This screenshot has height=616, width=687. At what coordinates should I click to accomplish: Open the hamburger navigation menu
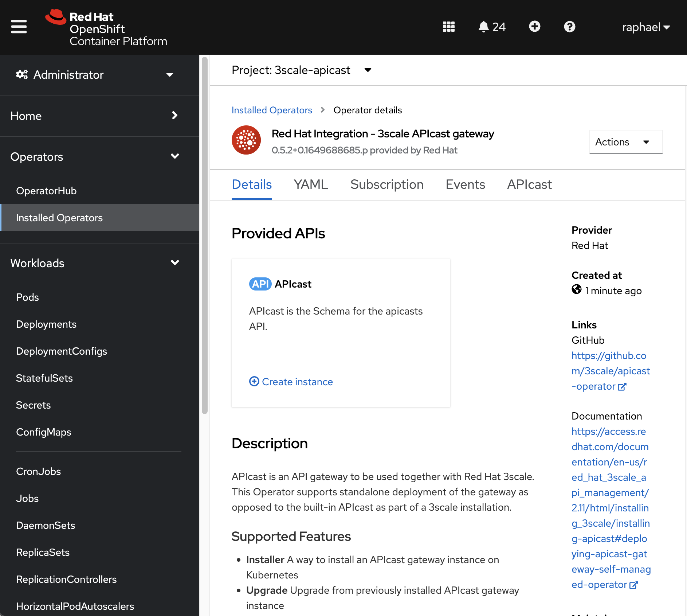(19, 27)
